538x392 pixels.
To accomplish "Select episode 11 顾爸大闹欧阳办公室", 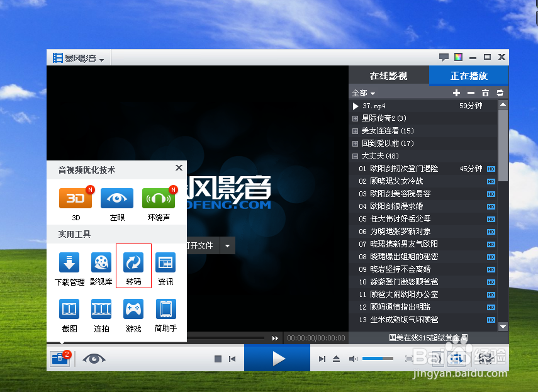I will (423, 294).
